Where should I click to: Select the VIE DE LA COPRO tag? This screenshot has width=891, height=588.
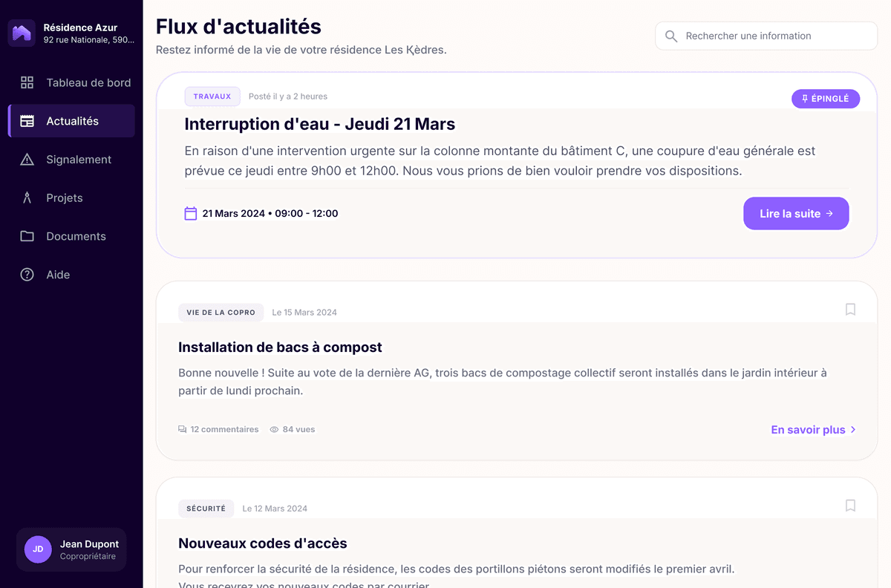(221, 313)
